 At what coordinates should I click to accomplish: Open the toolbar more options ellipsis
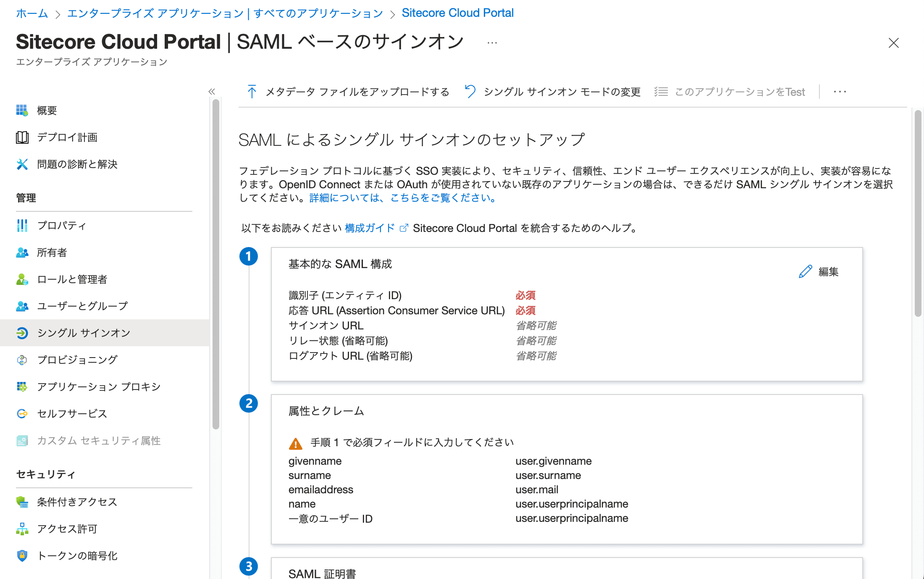(840, 92)
